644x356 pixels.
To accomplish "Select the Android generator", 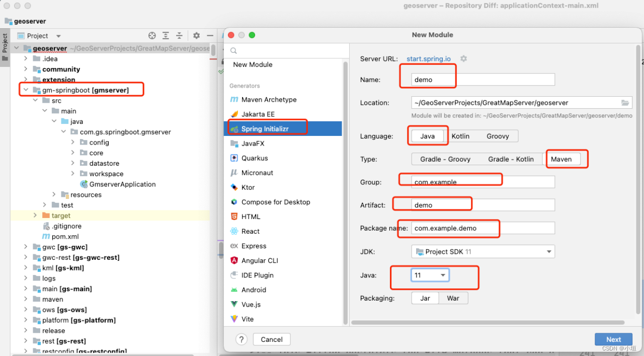I will (x=283, y=290).
